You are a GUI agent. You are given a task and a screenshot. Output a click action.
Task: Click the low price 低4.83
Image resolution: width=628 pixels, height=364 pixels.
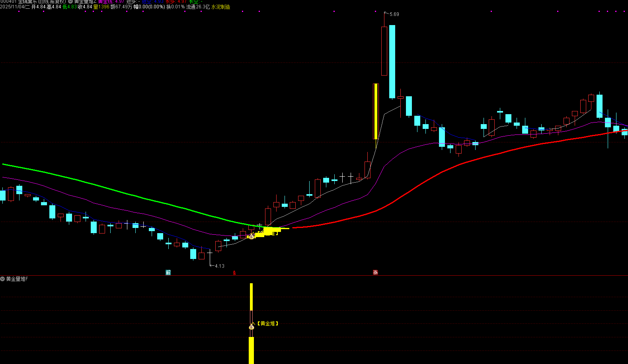point(70,7)
